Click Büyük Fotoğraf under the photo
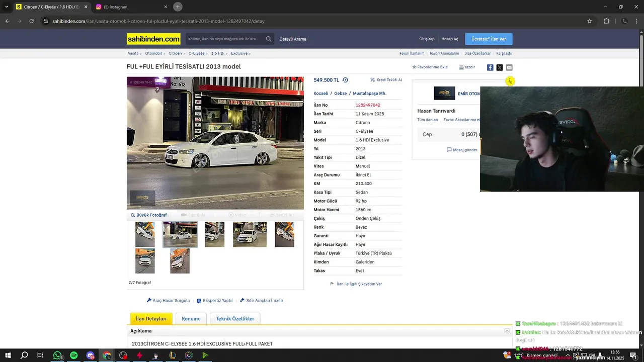This screenshot has width=644, height=362. click(148, 215)
